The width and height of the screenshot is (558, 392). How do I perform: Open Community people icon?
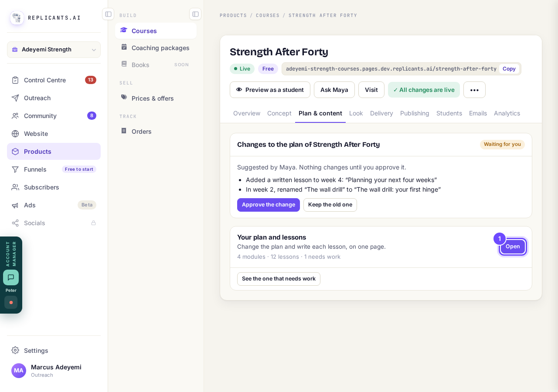click(x=15, y=116)
